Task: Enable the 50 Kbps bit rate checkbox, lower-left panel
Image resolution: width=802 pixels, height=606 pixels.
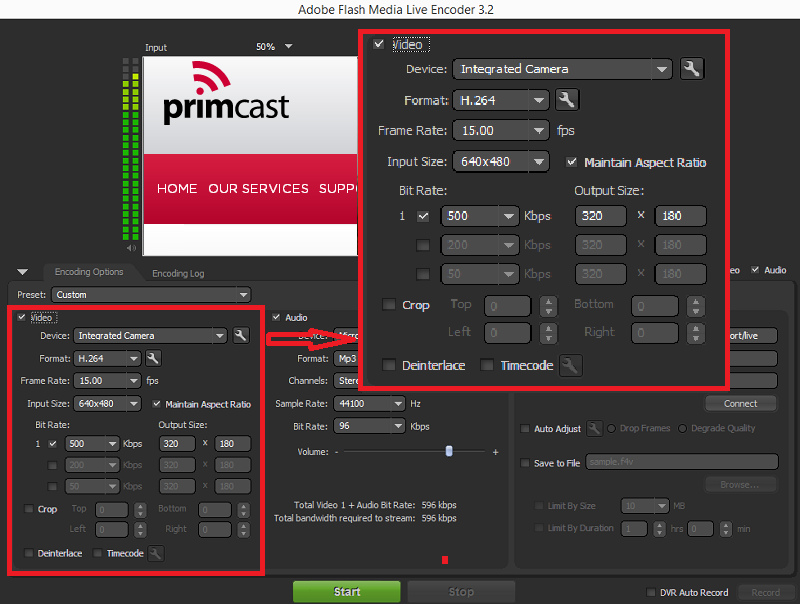Action: coord(52,486)
